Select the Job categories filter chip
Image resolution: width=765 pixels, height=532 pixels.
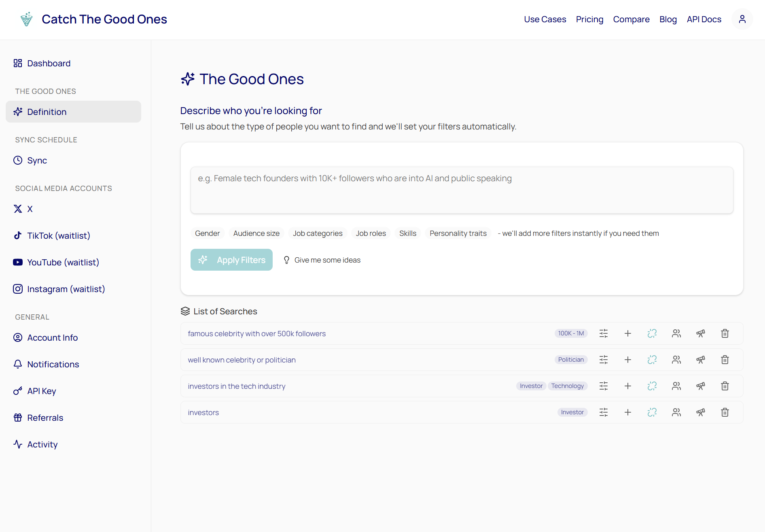click(x=318, y=233)
